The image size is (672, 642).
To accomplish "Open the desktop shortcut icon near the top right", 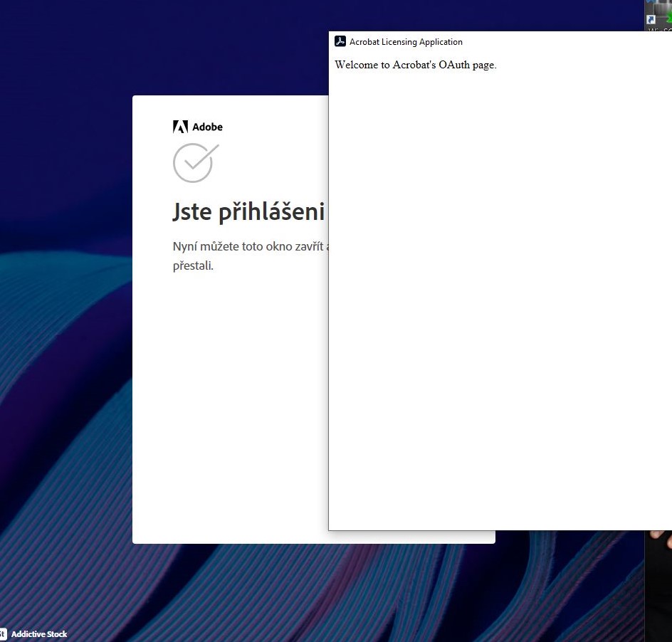I will 651,19.
